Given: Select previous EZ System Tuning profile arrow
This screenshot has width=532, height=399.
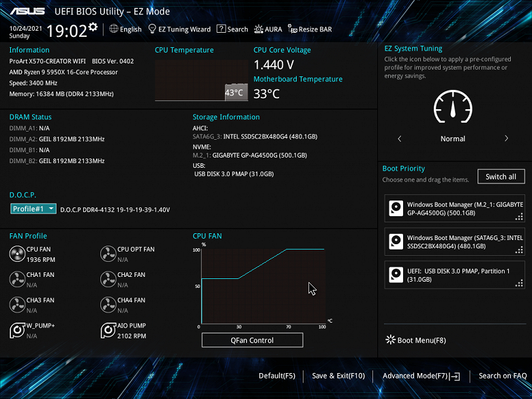Looking at the screenshot, I should pyautogui.click(x=400, y=138).
